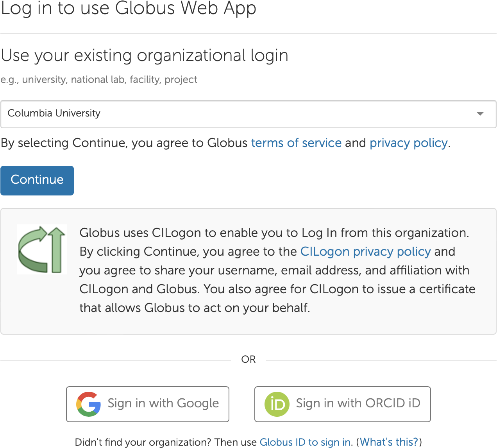497x448 pixels.
Task: Click the dropdown arrow in the organization selector
Action: click(480, 114)
